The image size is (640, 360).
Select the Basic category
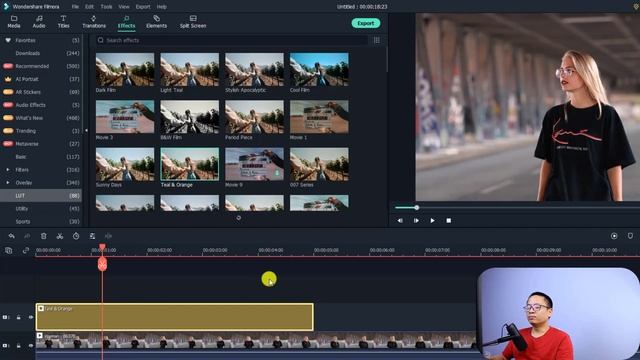pyautogui.click(x=41, y=157)
